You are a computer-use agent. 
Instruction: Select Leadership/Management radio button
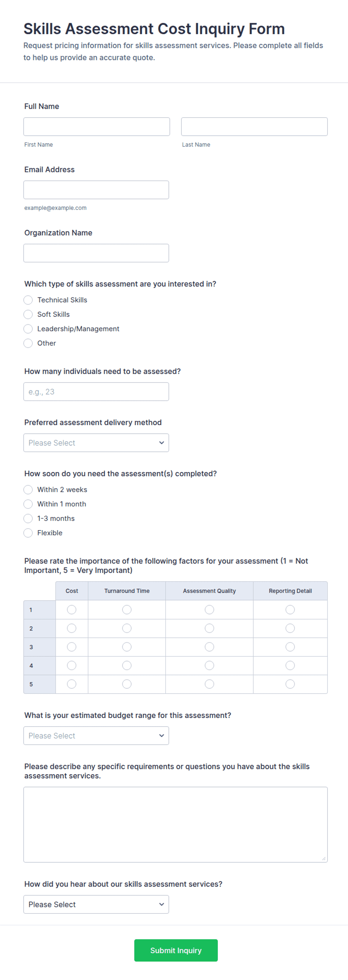pyautogui.click(x=28, y=329)
